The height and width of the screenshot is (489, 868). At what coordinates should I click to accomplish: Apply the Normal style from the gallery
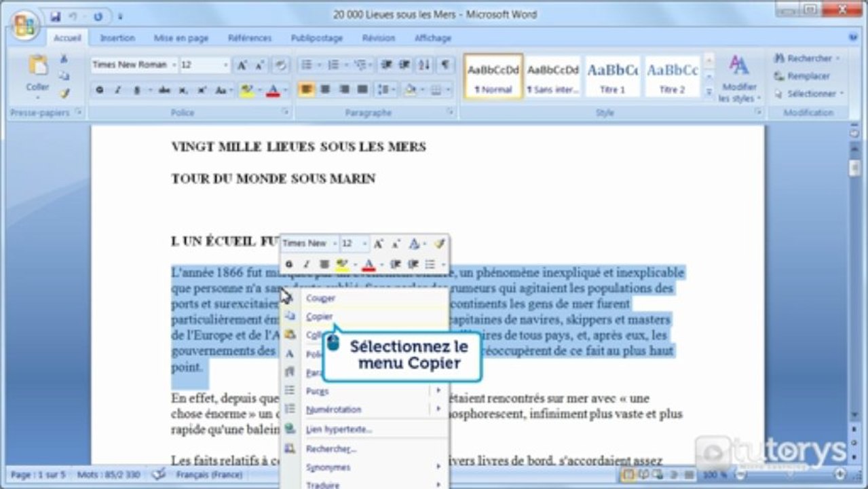pos(493,77)
